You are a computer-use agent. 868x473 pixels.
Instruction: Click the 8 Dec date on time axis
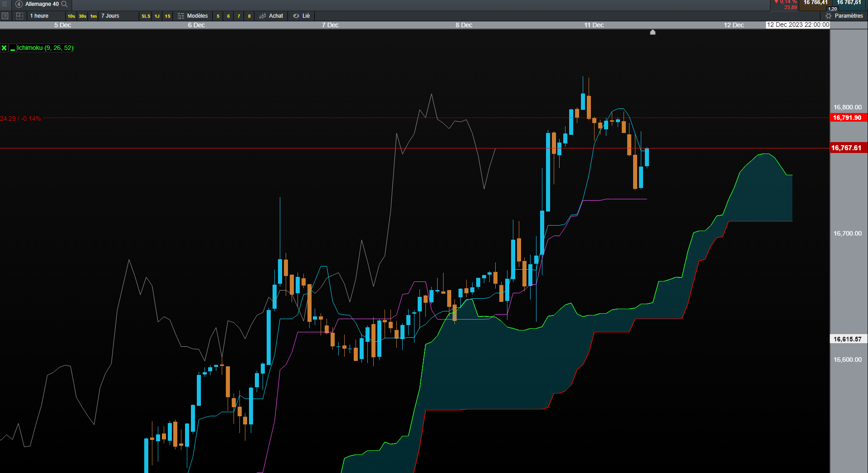[x=464, y=25]
